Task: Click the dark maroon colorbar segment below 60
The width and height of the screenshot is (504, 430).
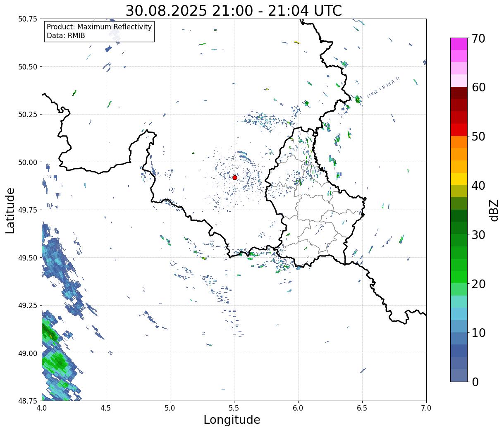Action: point(459,93)
